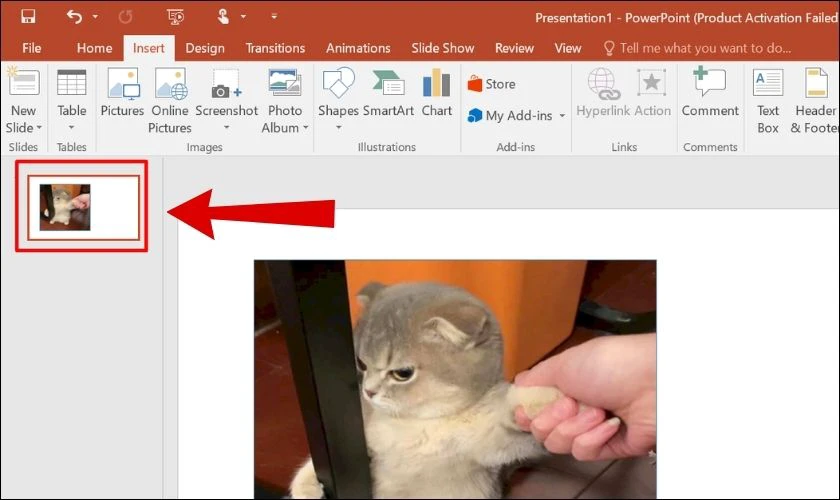The image size is (840, 500).
Task: Click the Shapes icon
Action: [x=338, y=83]
